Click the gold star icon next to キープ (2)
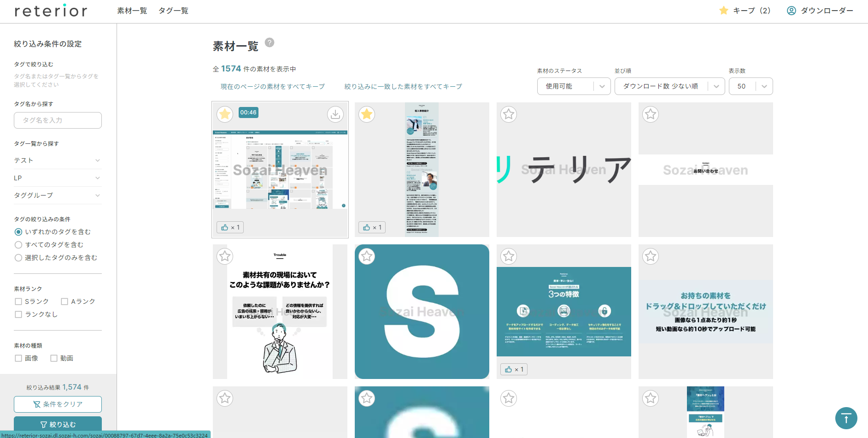 [724, 11]
